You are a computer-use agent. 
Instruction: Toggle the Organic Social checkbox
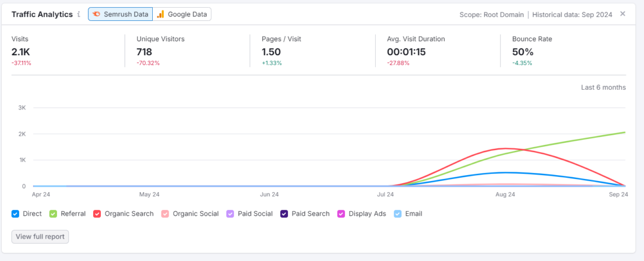[x=165, y=214]
